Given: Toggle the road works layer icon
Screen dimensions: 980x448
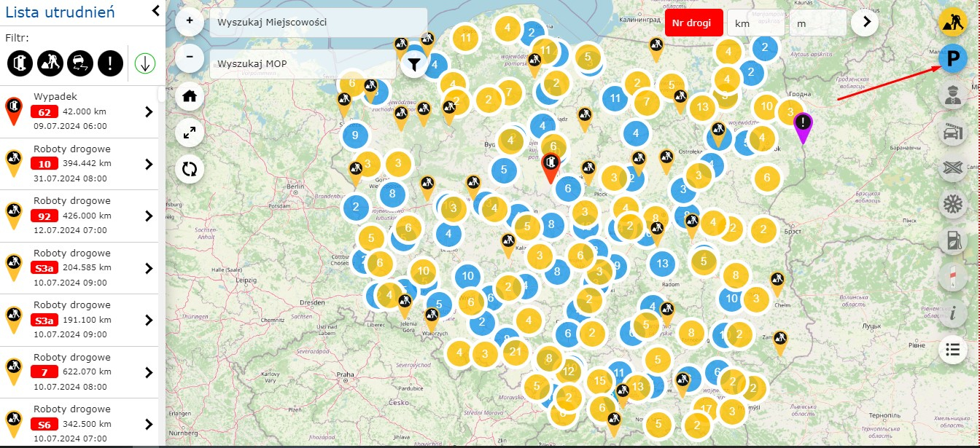Looking at the screenshot, I should click(952, 23).
